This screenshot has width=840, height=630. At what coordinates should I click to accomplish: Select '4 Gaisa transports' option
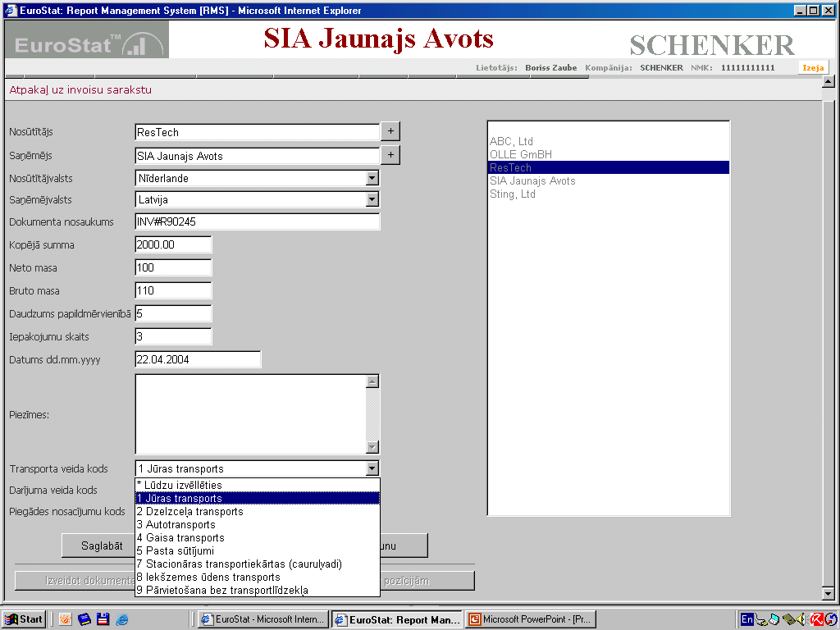(257, 537)
